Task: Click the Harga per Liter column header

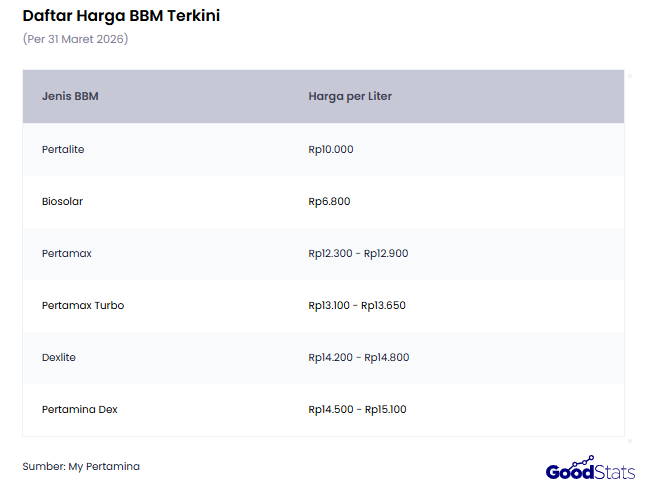Action: tap(350, 97)
